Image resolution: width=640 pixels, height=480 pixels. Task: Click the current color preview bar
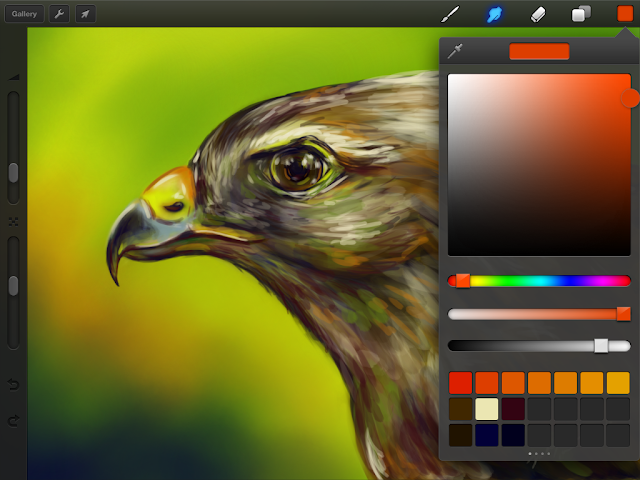pos(539,51)
